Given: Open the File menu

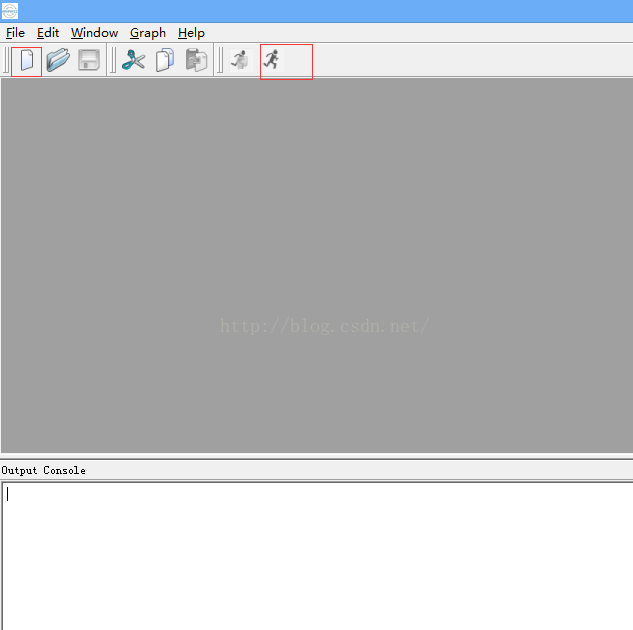Looking at the screenshot, I should tap(15, 33).
